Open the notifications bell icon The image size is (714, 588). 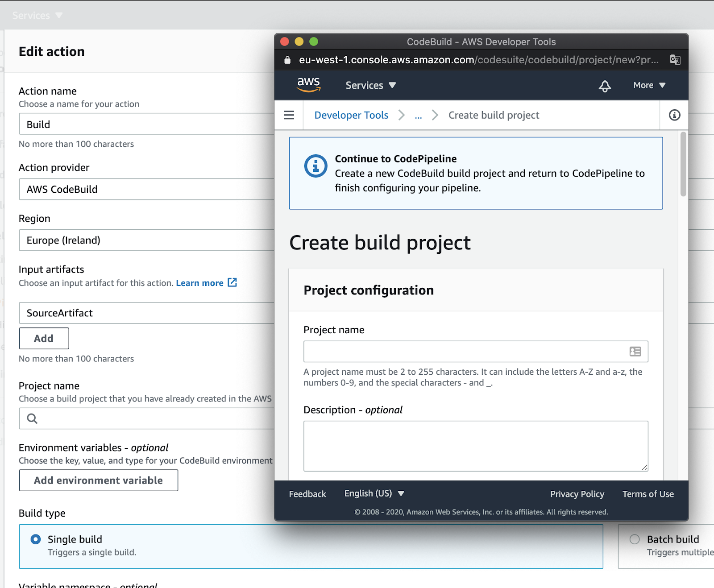click(605, 86)
